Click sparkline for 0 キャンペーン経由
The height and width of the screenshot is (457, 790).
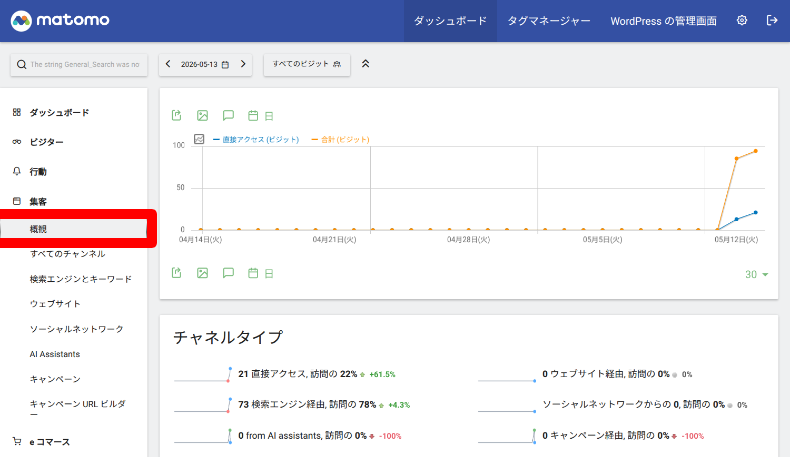point(507,436)
